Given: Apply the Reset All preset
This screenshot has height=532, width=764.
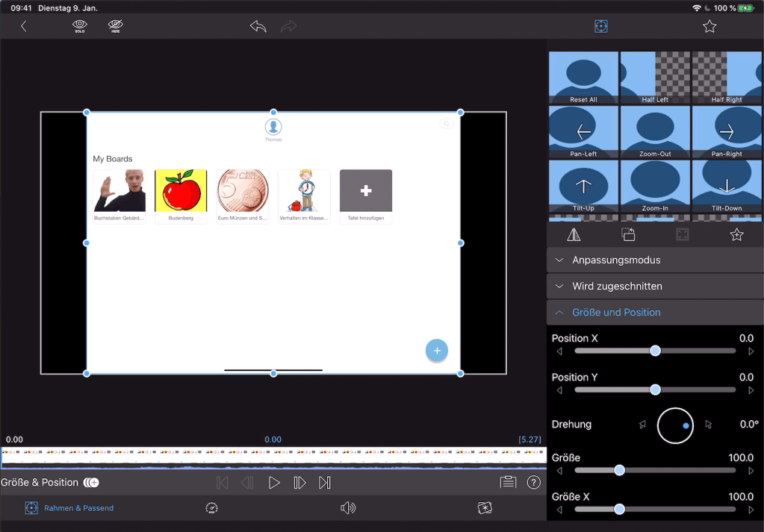Looking at the screenshot, I should [x=583, y=78].
